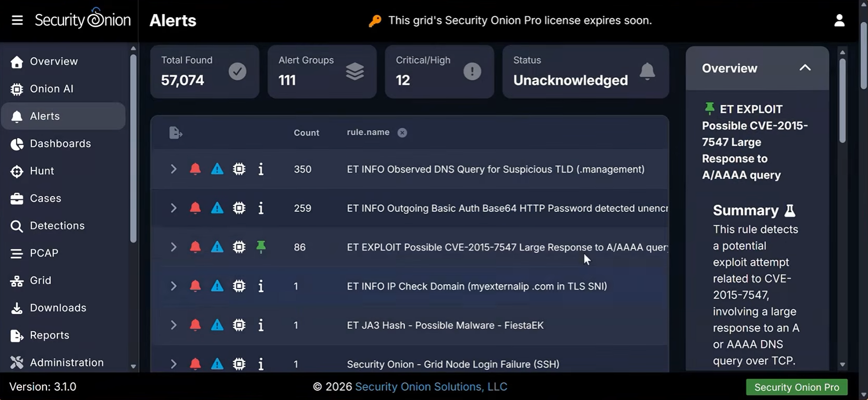Screen dimensions: 868x400
Task: Remove the rule.name grouping column
Action: pos(402,132)
